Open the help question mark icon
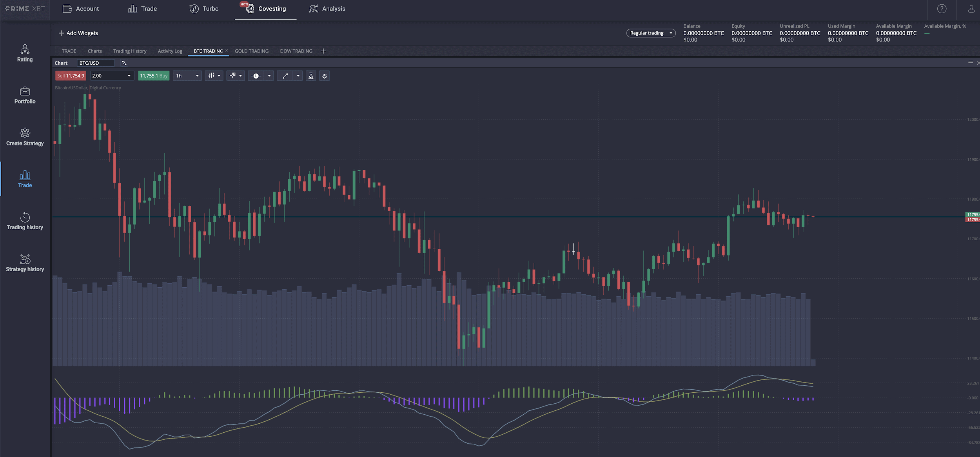Viewport: 980px width, 457px height. click(x=942, y=9)
